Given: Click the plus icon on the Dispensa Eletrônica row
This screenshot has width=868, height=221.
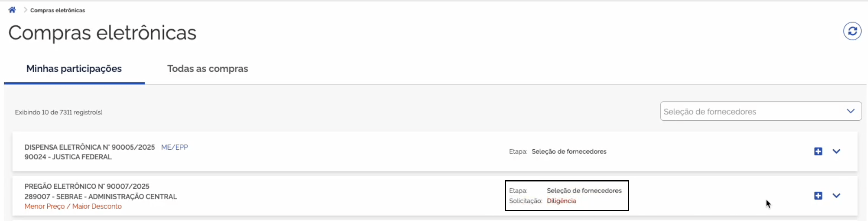Looking at the screenshot, I should pyautogui.click(x=818, y=151).
